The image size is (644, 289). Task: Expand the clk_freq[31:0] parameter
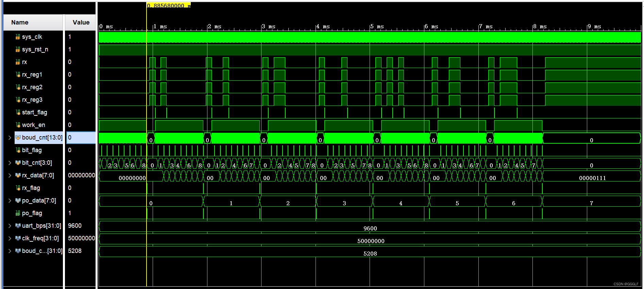tap(10, 238)
